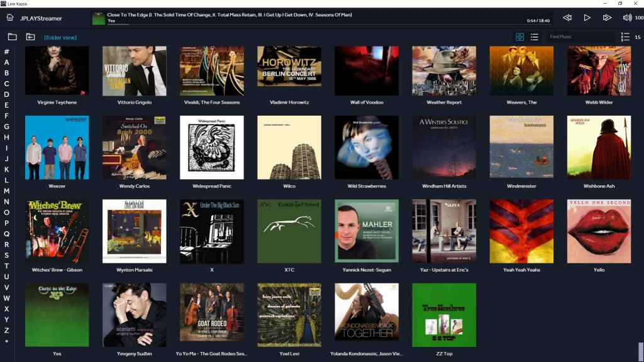Go back with the folder arrow icon
This screenshot has height=362, width=644.
30,37
